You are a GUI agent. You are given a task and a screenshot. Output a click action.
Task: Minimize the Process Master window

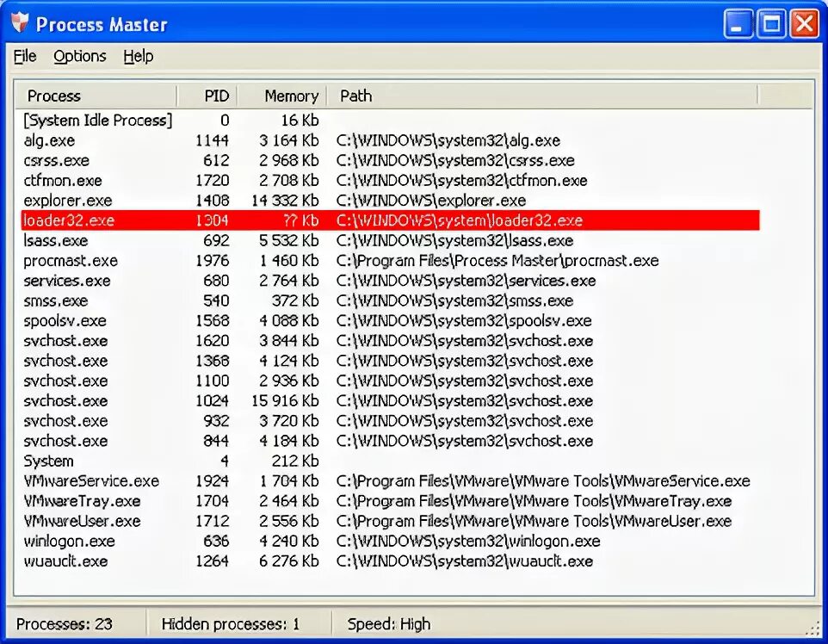738,24
